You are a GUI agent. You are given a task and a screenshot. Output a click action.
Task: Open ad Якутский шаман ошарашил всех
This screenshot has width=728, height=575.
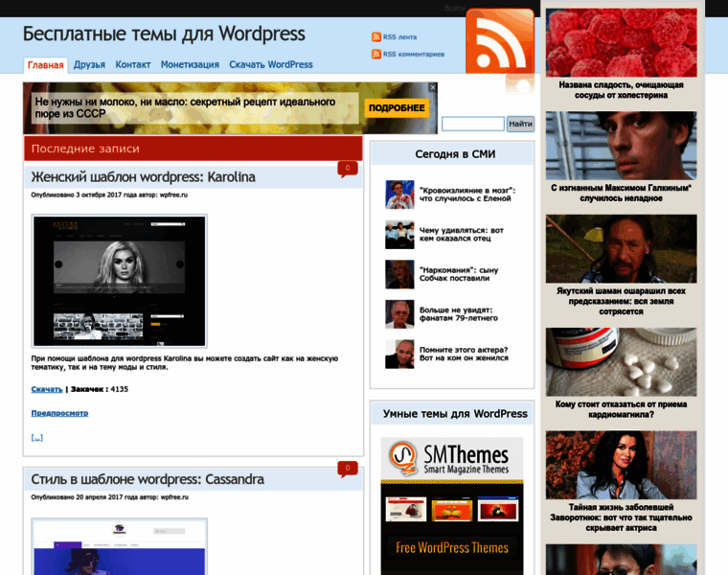tap(622, 302)
